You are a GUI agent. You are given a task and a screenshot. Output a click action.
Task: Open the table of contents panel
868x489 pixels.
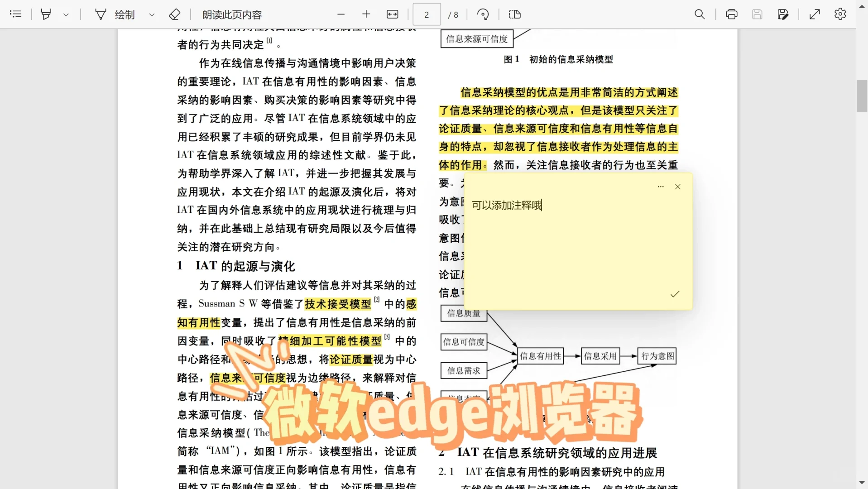[x=16, y=14]
